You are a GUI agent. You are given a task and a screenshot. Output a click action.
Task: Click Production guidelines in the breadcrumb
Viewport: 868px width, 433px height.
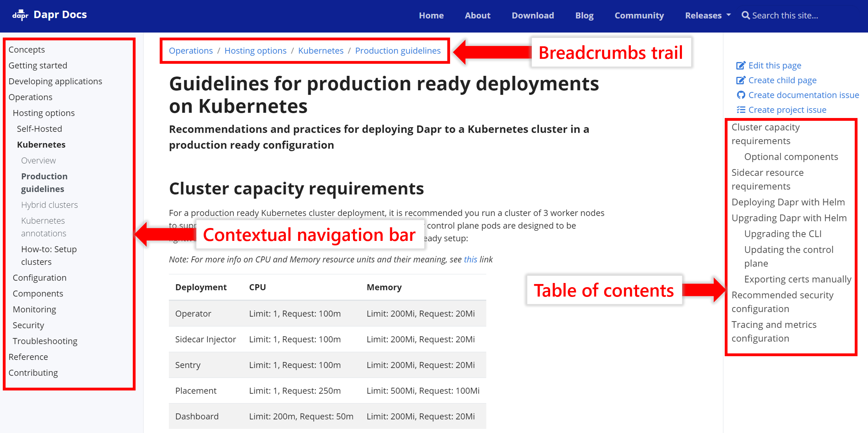(x=398, y=51)
